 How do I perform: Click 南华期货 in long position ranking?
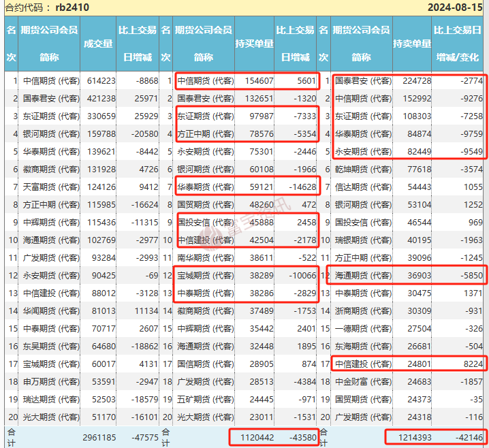206,258
